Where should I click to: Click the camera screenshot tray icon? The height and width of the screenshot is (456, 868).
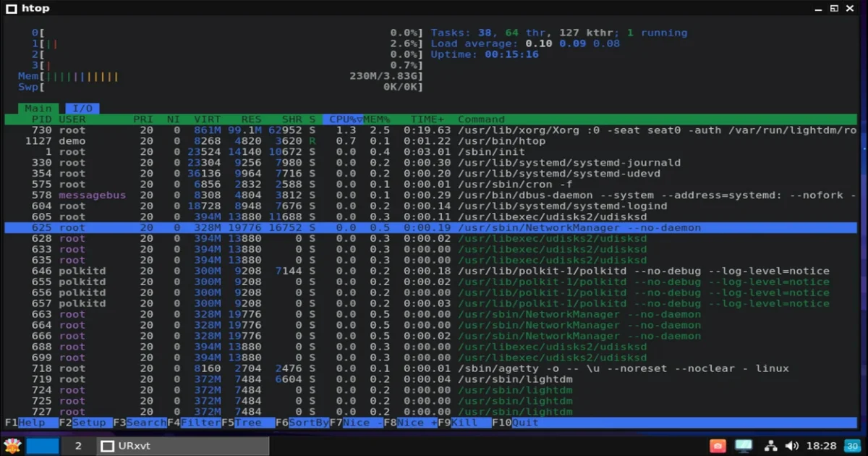718,446
